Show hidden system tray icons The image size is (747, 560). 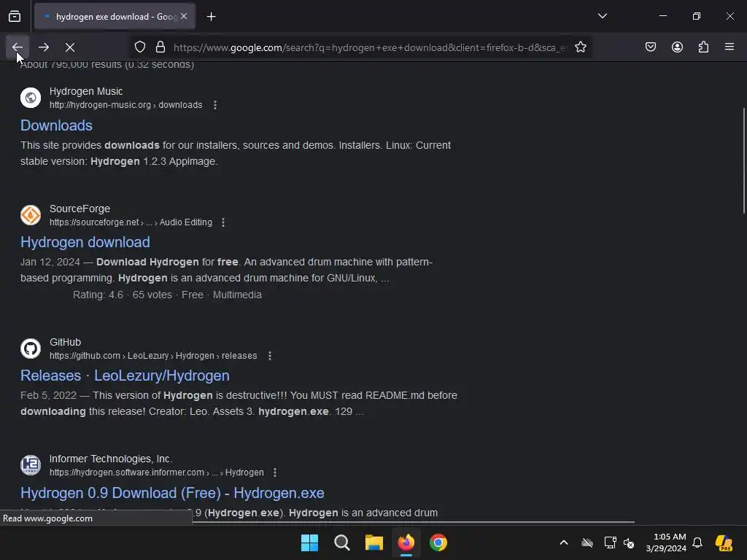pyautogui.click(x=564, y=542)
